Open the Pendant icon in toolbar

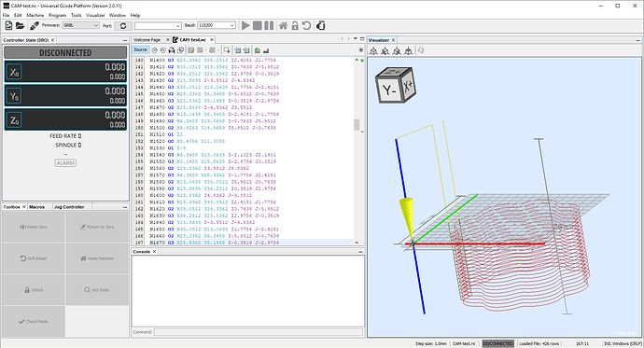[x=321, y=25]
